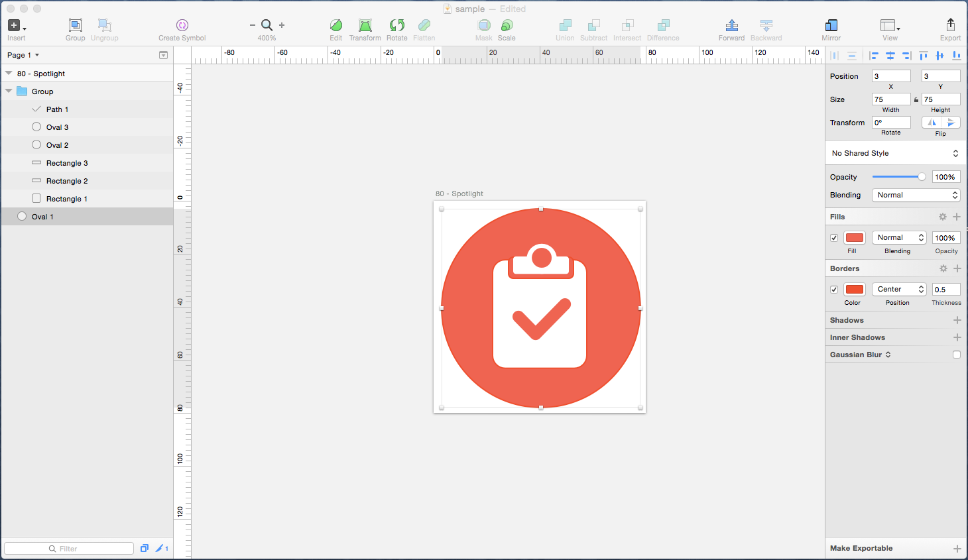Click the Export toolbar icon
This screenshot has width=968, height=560.
(x=950, y=25)
